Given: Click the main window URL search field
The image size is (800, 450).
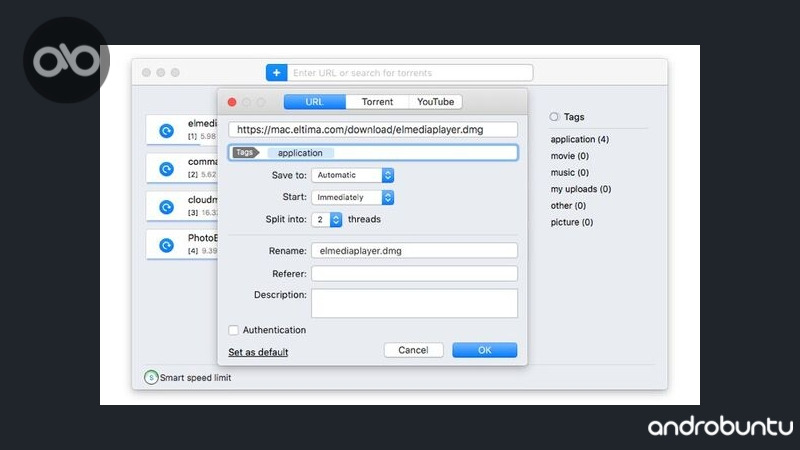Looking at the screenshot, I should click(410, 73).
